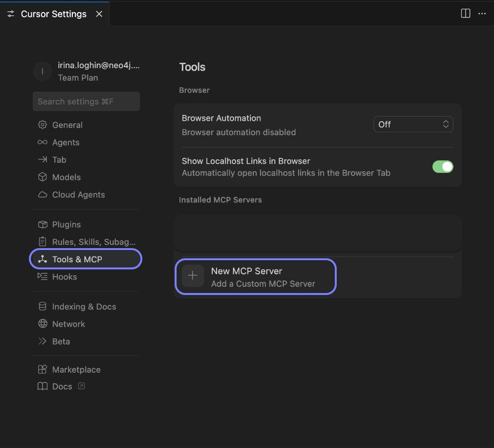494x448 pixels.
Task: Click the split editor icon top right
Action: (x=465, y=13)
